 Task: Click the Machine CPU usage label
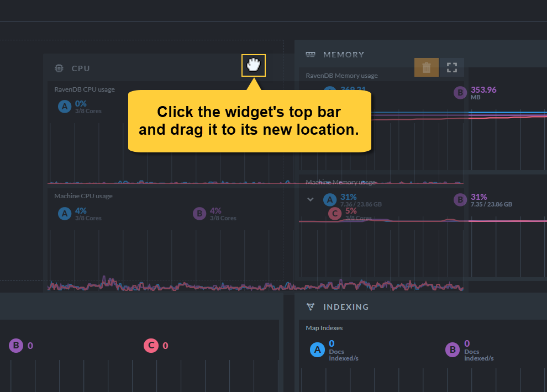(83, 196)
